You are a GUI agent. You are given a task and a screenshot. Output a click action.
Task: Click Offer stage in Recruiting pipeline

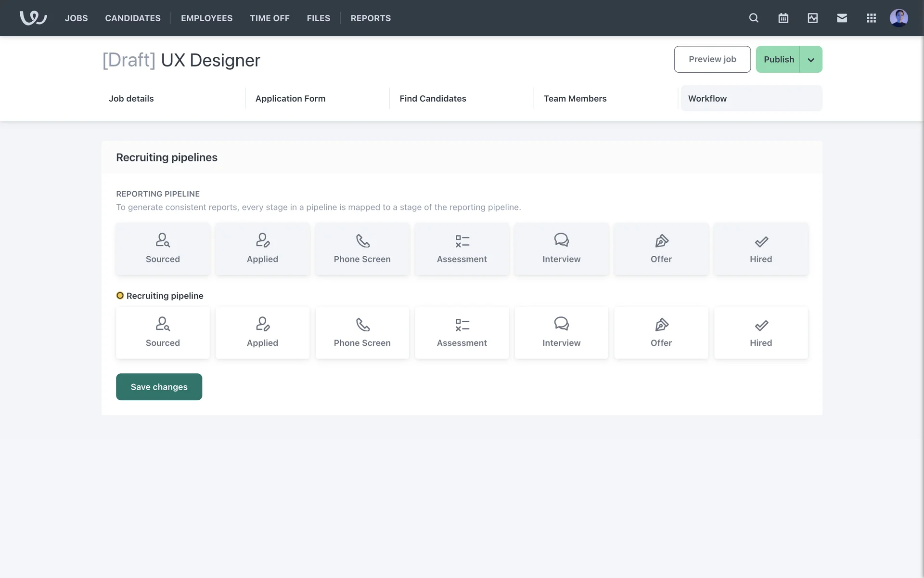click(661, 333)
